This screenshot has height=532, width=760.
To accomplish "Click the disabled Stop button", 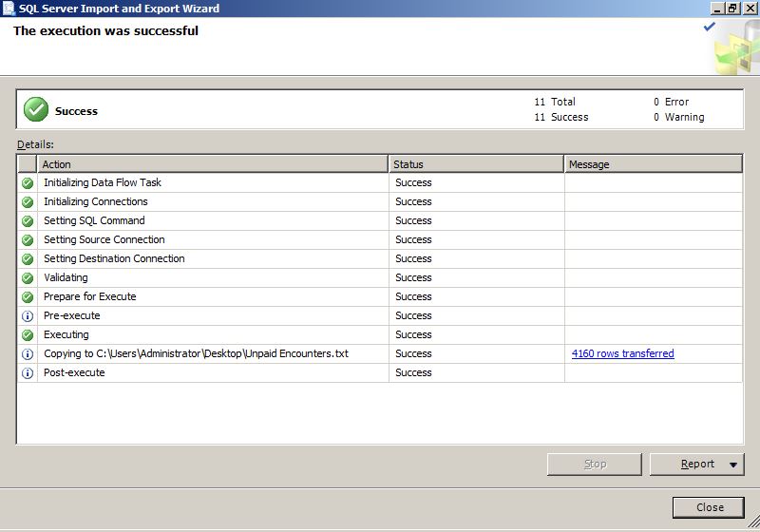I will (595, 465).
